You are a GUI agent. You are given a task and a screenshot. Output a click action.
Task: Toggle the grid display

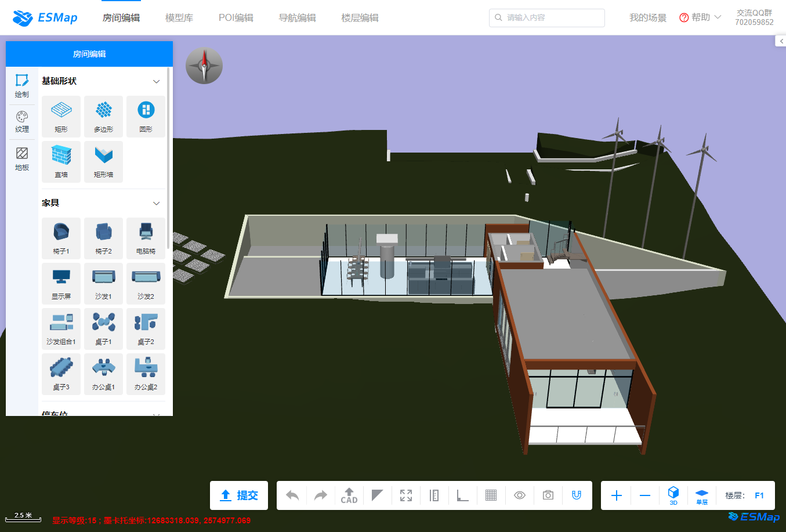point(491,495)
